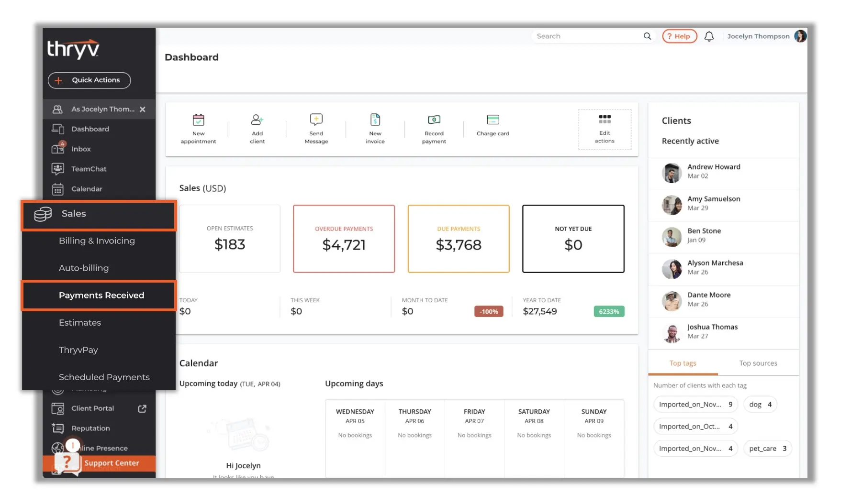Open client Ben Stone
851x504 pixels.
coord(724,237)
